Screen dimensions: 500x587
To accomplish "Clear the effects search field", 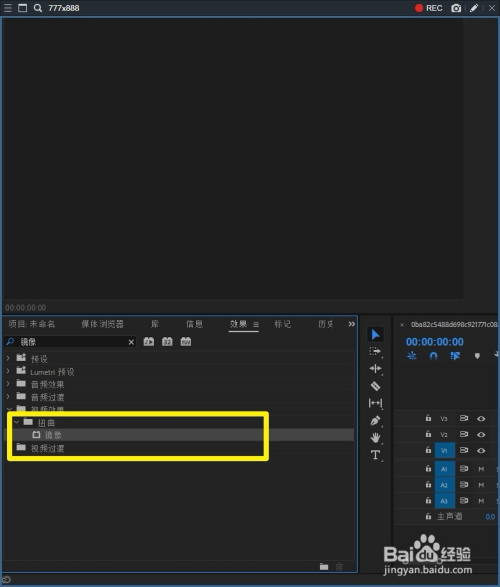I will coord(131,342).
